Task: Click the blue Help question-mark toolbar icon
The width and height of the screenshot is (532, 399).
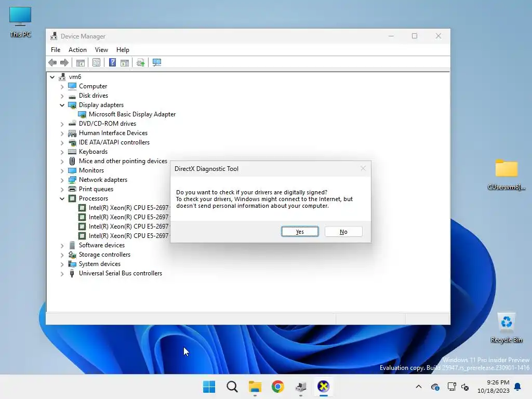Action: pyautogui.click(x=112, y=62)
